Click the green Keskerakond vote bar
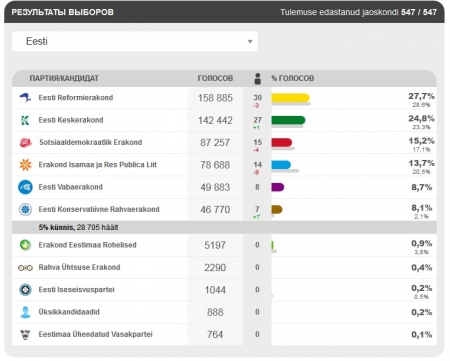Screen dimensions: 450x361 [x=288, y=120]
